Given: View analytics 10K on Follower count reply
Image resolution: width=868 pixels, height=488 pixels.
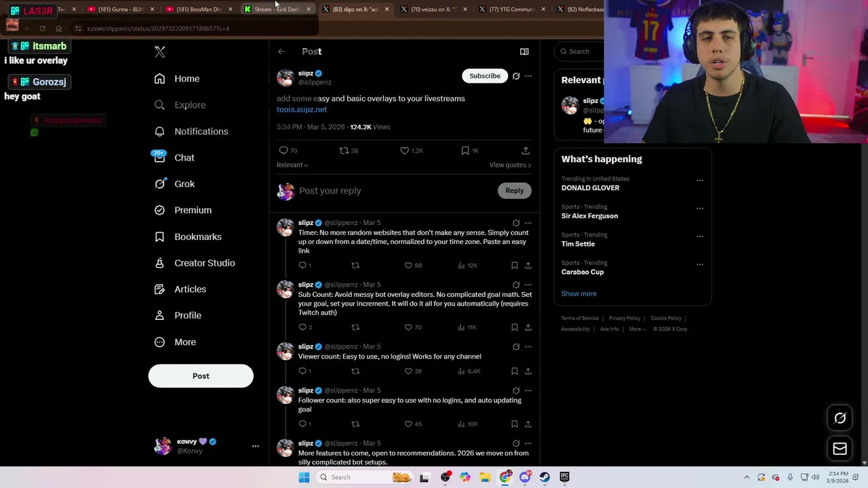Looking at the screenshot, I should pos(468,424).
